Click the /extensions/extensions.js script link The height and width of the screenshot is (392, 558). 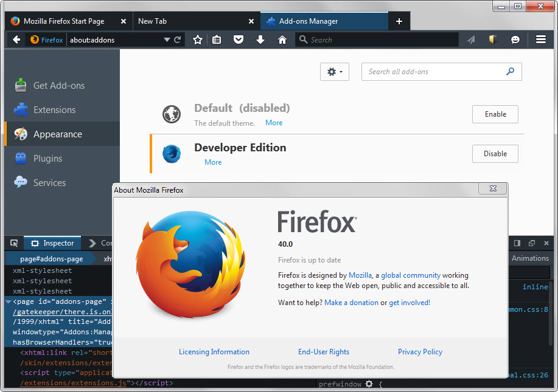pos(73,383)
